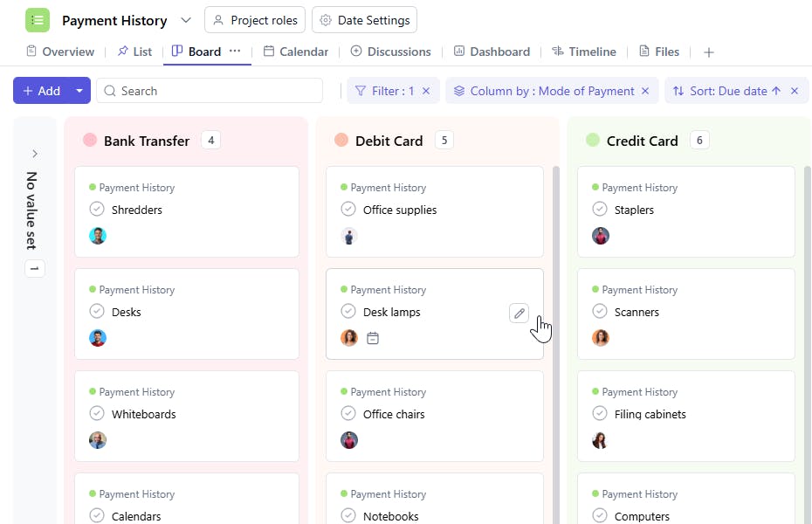Check off the Staplers task
This screenshot has height=524, width=812.
[x=600, y=210]
